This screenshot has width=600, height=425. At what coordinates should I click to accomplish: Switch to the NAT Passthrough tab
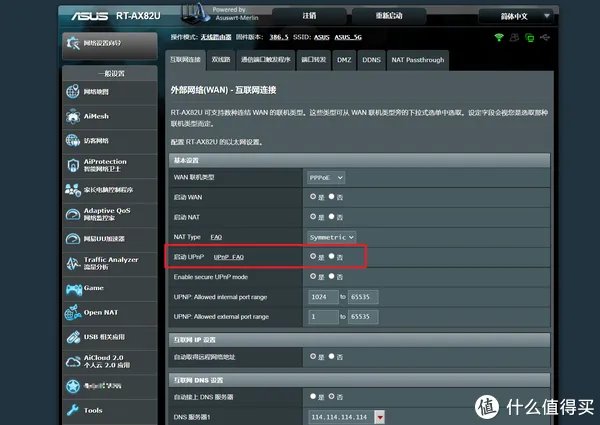point(418,60)
